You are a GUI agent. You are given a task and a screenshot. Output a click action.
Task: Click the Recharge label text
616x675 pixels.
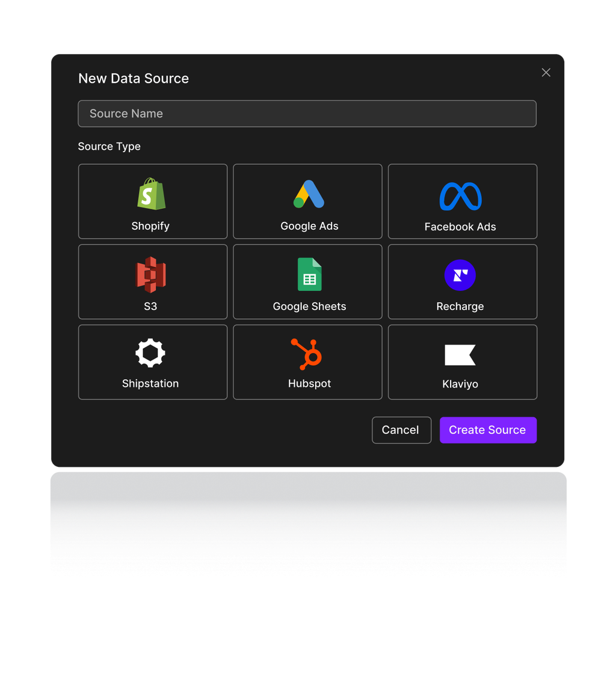click(460, 306)
